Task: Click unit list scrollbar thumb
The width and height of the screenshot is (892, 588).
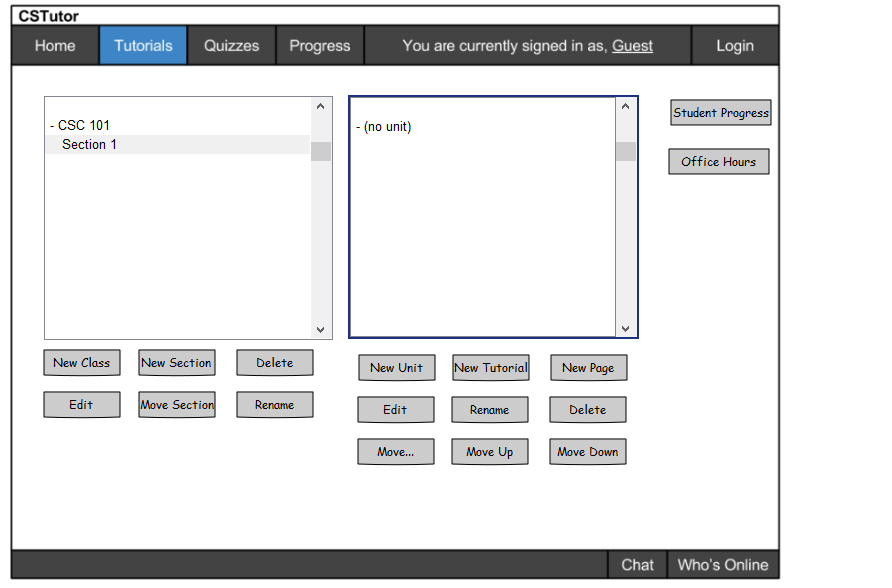Action: point(625,152)
